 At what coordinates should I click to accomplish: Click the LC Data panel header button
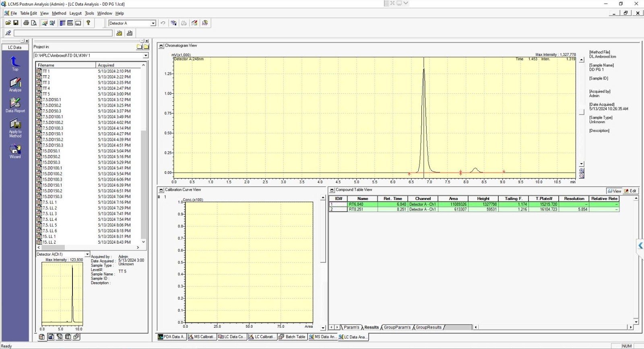(x=15, y=47)
